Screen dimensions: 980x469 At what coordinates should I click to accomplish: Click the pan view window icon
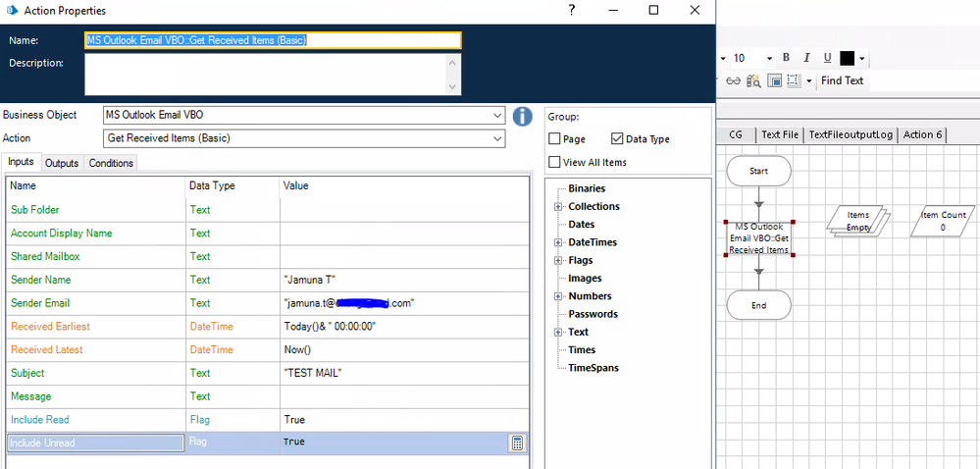(774, 80)
